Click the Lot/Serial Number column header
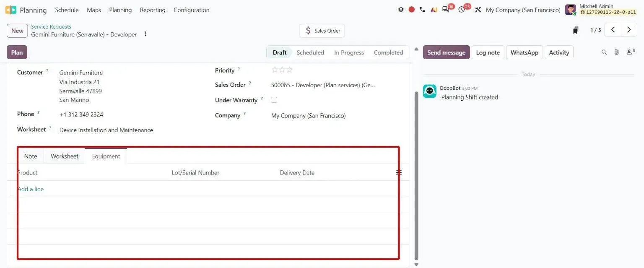Image resolution: width=644 pixels, height=268 pixels. pos(195,173)
